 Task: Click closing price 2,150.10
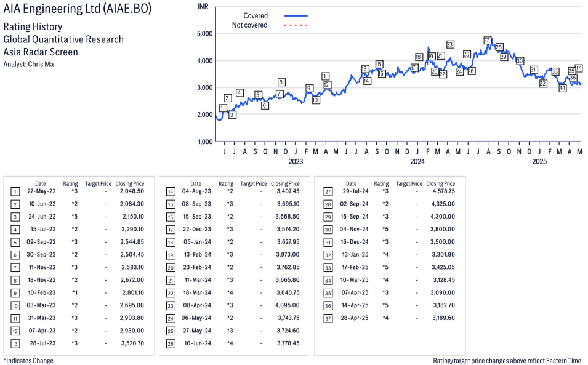pos(133,217)
